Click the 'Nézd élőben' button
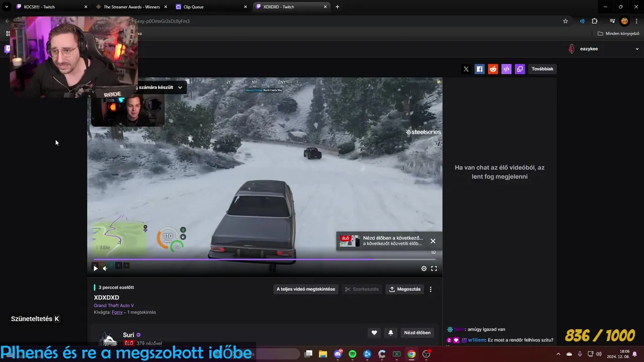This screenshot has width=644, height=362. pyautogui.click(x=417, y=332)
